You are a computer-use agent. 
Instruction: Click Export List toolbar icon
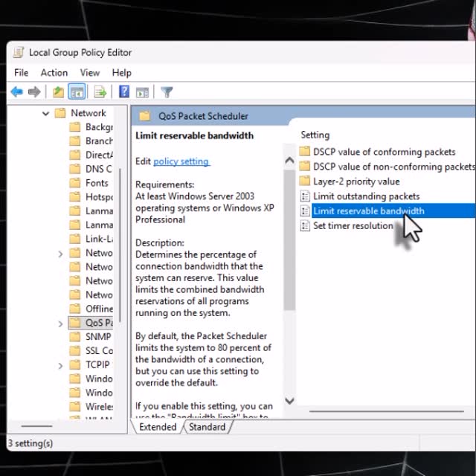pos(100,91)
